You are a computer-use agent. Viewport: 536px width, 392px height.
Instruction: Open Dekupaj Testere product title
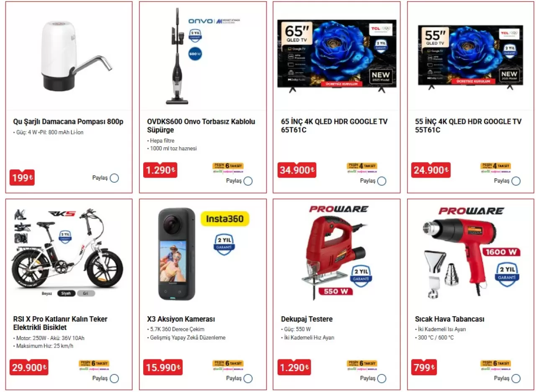click(x=307, y=319)
